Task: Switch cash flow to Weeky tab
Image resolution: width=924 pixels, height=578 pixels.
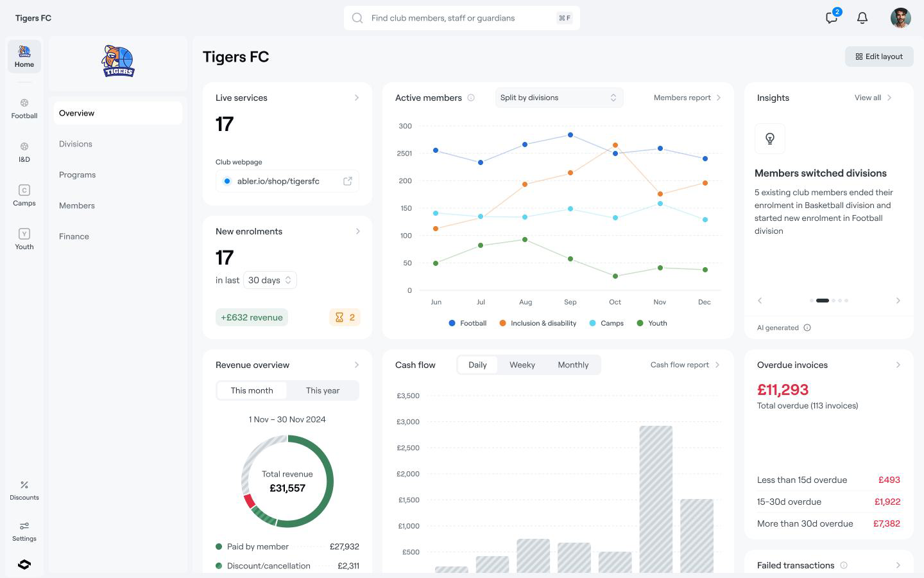Action: 522,365
